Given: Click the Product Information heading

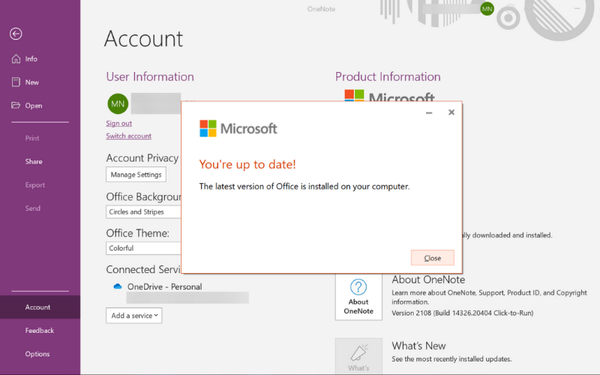Looking at the screenshot, I should [x=388, y=77].
